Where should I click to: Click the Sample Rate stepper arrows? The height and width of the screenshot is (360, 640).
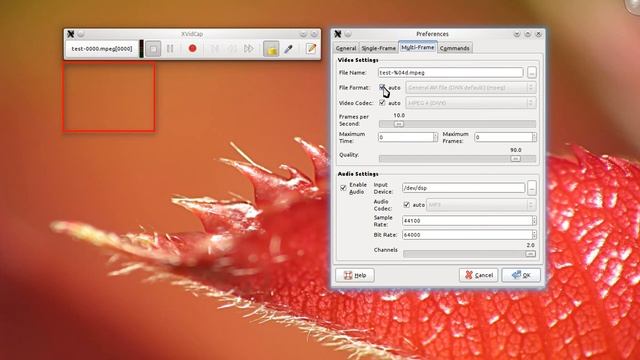(534, 221)
